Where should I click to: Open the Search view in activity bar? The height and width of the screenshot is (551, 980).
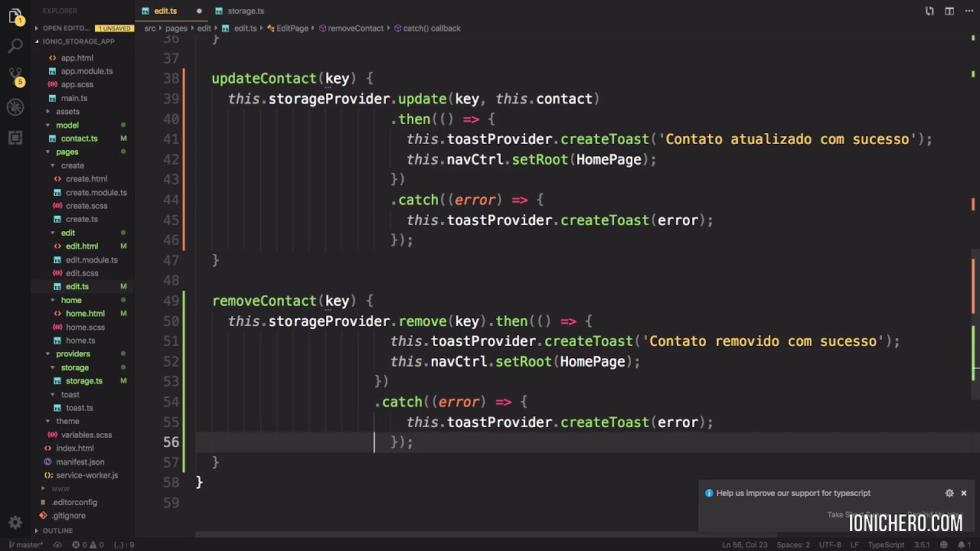[15, 47]
